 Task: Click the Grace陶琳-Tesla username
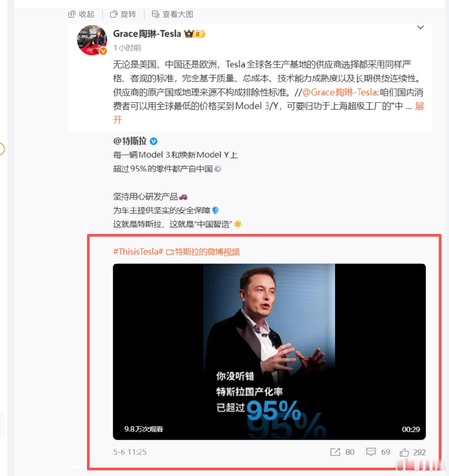pyautogui.click(x=147, y=34)
